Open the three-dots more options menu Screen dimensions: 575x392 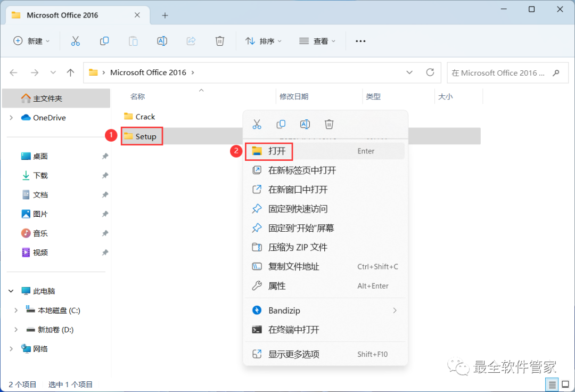click(360, 41)
